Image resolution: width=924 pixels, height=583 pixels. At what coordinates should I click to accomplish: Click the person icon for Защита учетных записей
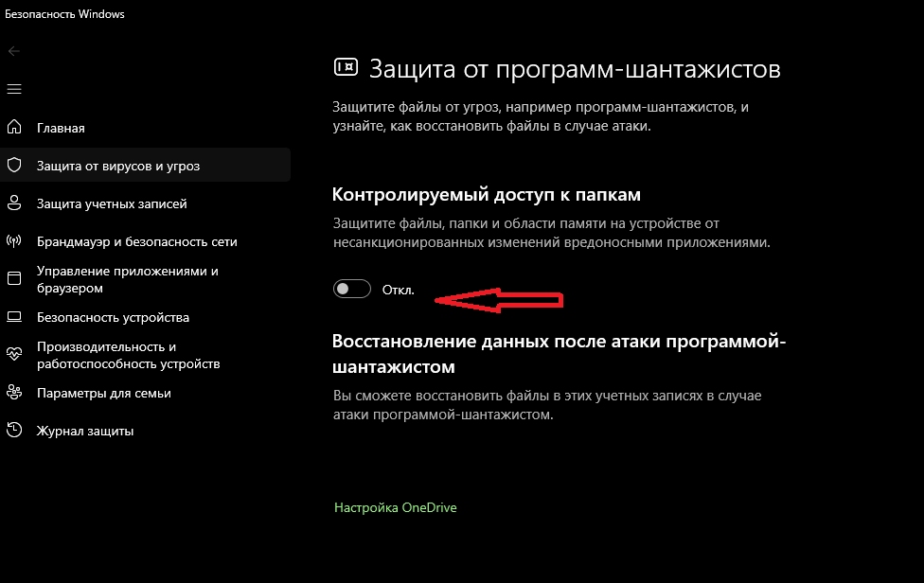(14, 203)
